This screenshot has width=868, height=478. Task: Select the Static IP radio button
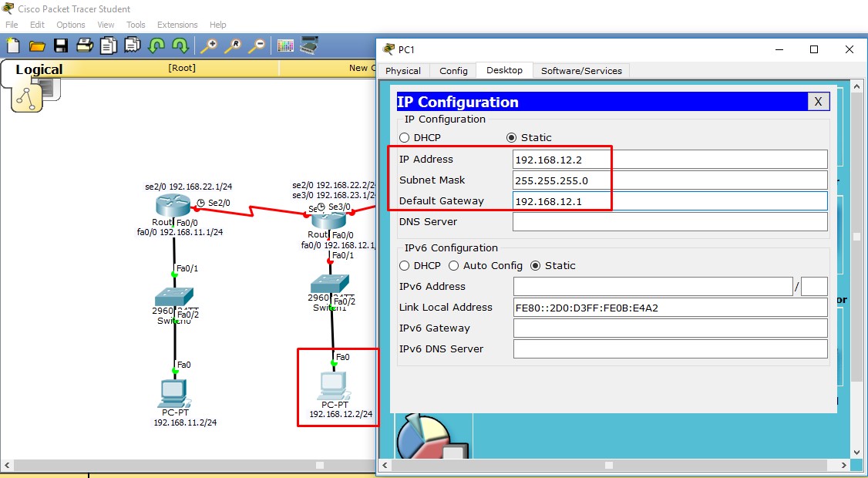[x=512, y=137]
